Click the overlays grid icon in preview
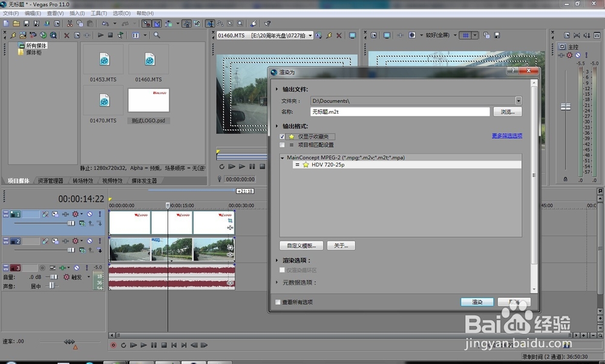The image size is (605, 364). [466, 35]
